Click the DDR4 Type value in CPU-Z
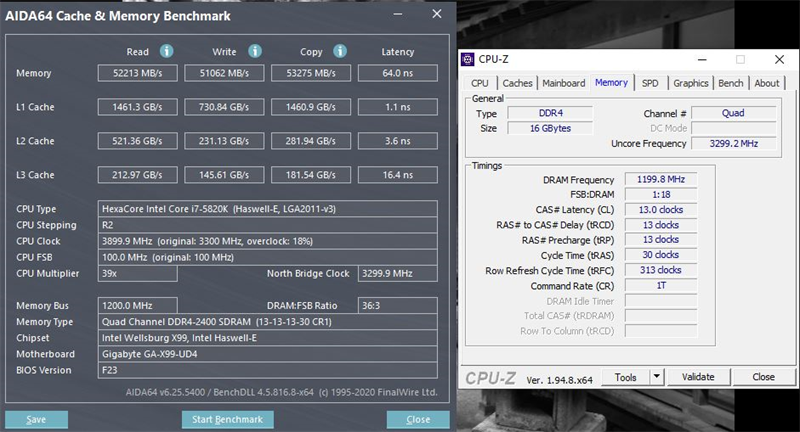800x432 pixels. (x=551, y=113)
